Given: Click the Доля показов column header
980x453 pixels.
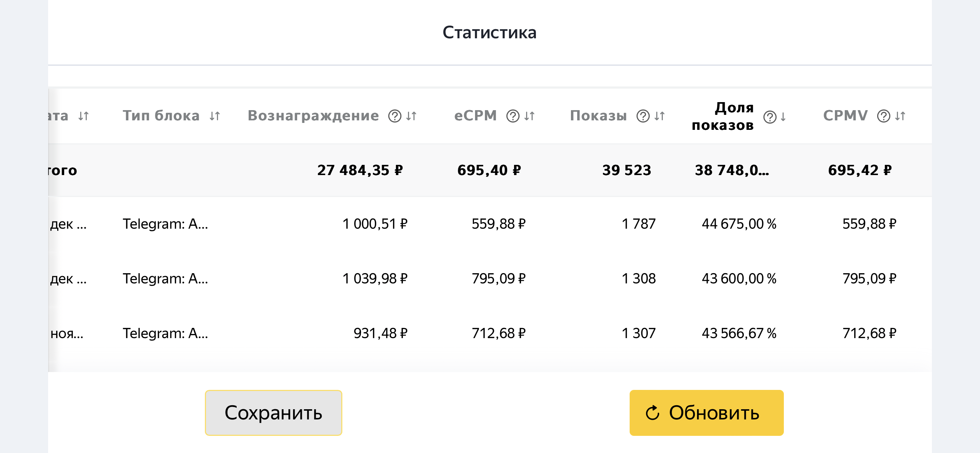Looking at the screenshot, I should tap(723, 116).
